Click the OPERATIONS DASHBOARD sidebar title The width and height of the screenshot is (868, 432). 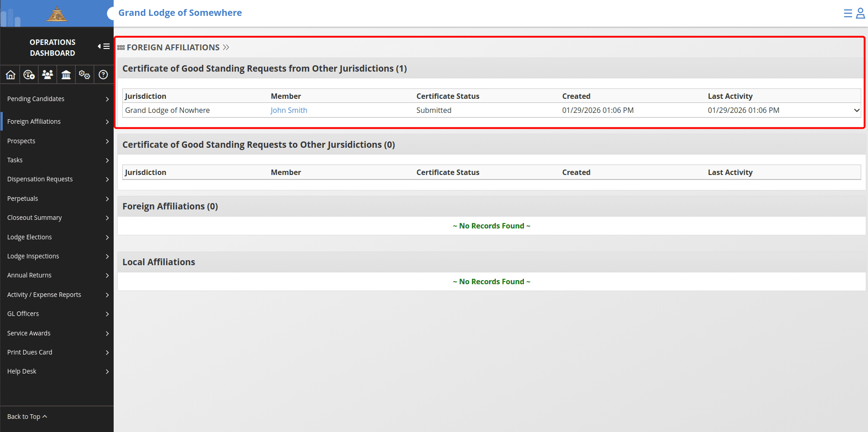53,48
